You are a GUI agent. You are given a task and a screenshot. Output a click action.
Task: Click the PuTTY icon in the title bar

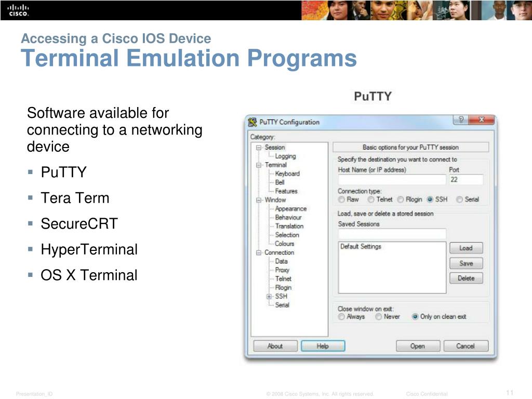coord(252,122)
